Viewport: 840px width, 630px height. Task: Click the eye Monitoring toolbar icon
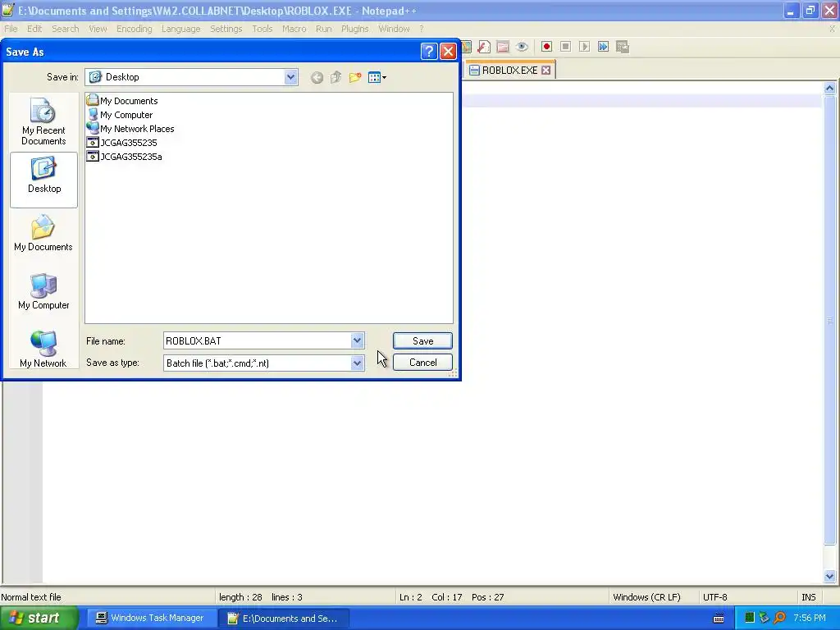[522, 47]
